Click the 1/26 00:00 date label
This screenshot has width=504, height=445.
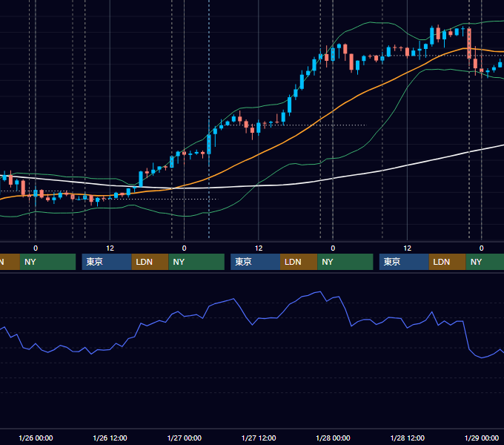36,438
